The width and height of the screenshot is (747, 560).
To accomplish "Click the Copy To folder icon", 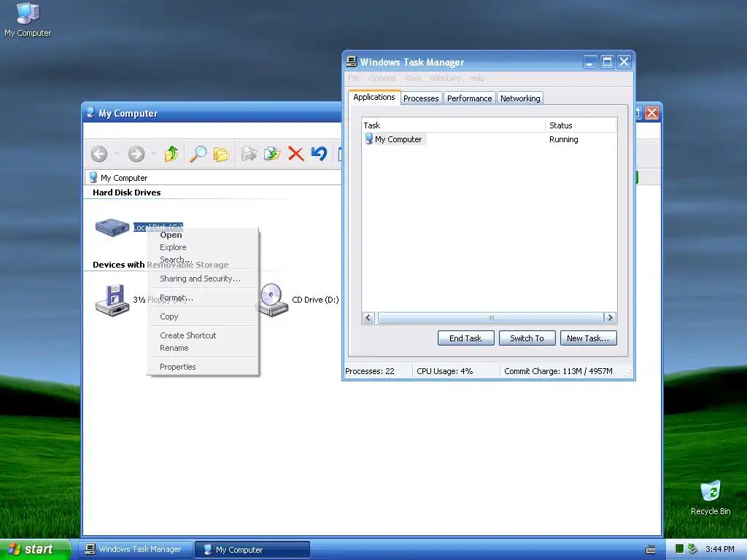I will 272,154.
